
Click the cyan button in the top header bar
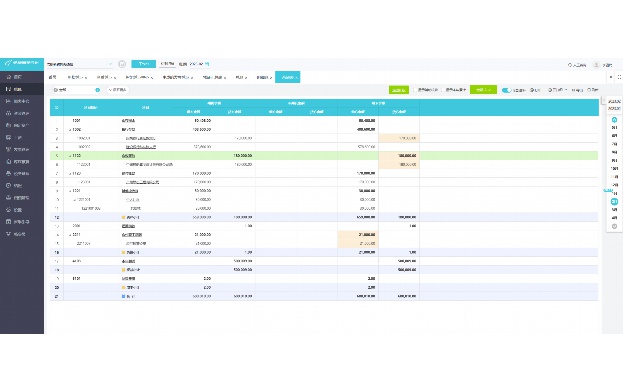143,64
